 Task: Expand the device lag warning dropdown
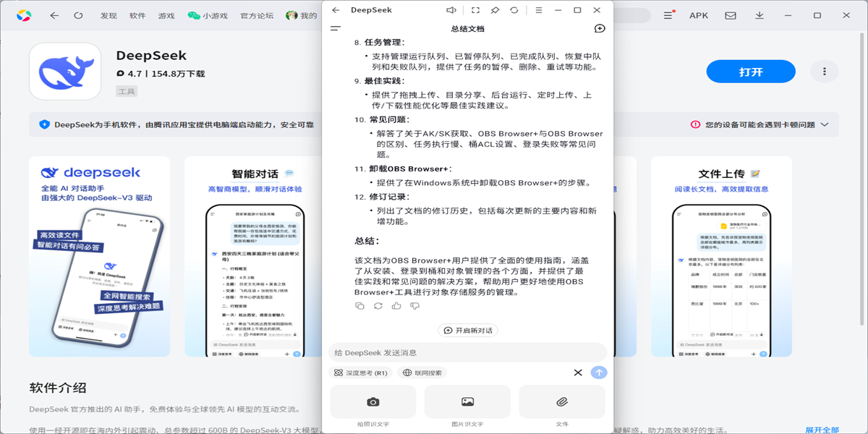coord(824,124)
